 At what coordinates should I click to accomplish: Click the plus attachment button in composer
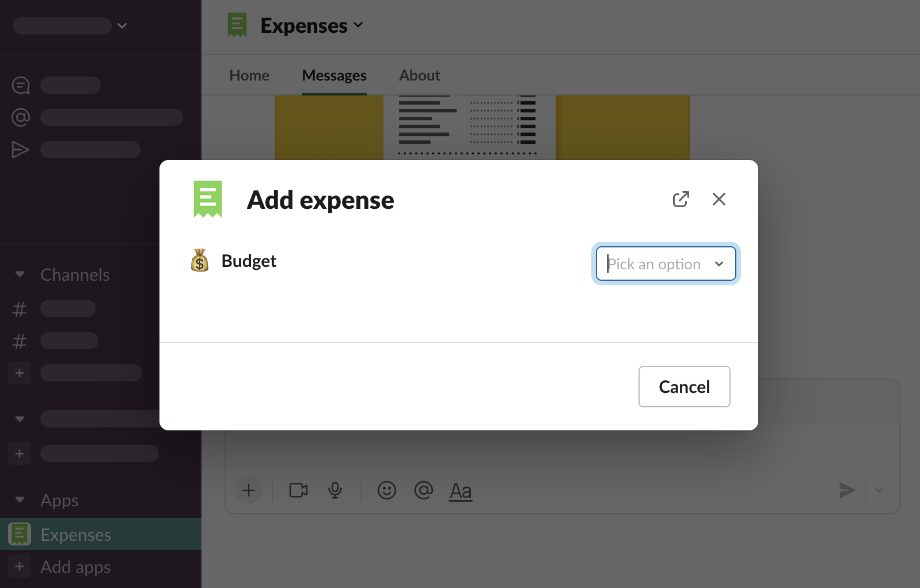click(x=249, y=490)
